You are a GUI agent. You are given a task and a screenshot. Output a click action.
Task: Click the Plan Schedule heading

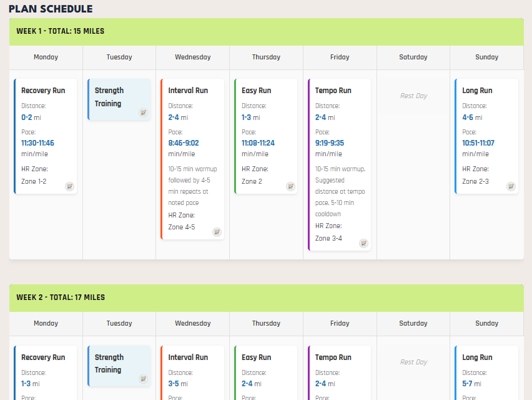tap(51, 9)
